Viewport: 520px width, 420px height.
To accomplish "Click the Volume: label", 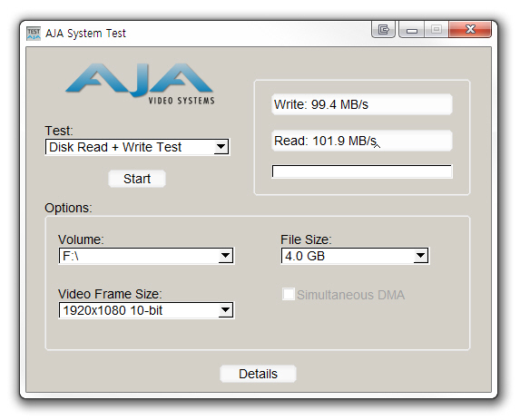I will point(81,239).
